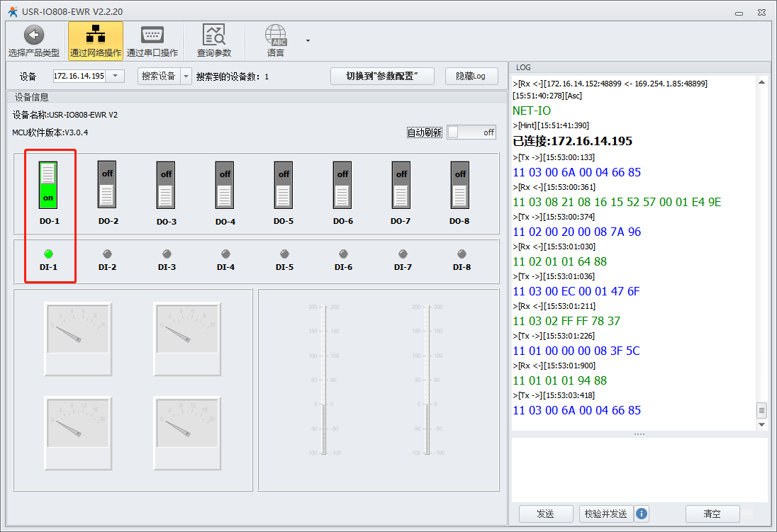Viewport: 777px width, 532px height.
Task: Click the LOG panel scrollbar thumb
Action: [761, 410]
